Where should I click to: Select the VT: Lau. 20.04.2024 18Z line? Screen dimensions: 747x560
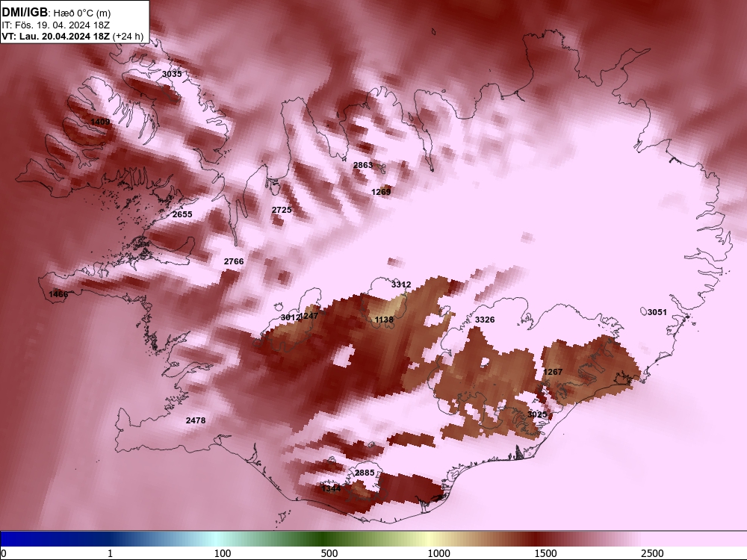tap(56, 36)
